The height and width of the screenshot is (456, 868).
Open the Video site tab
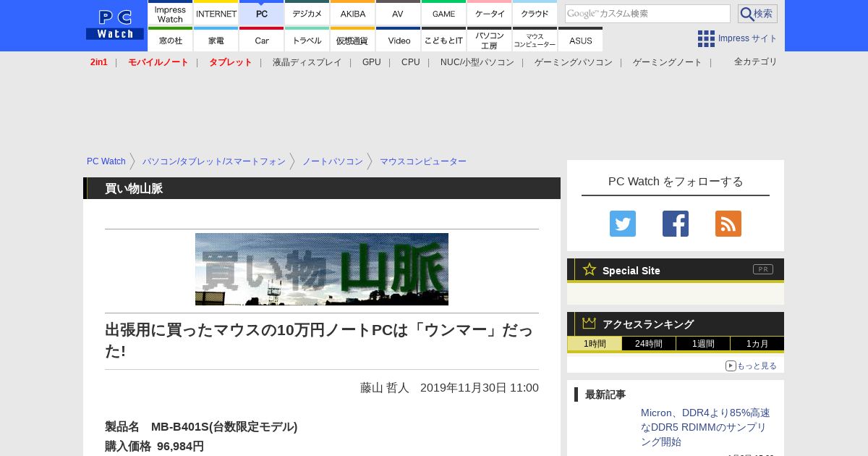(398, 39)
